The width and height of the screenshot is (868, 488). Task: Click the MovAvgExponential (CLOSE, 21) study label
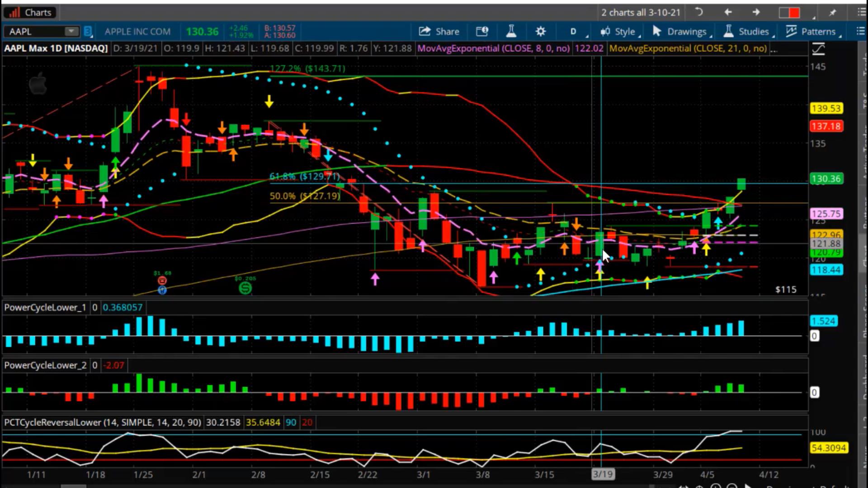(x=688, y=48)
